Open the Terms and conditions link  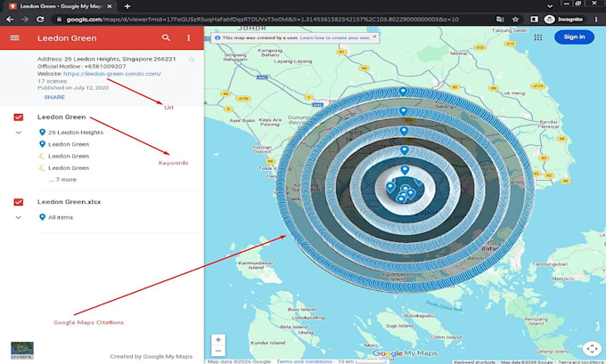coord(304,361)
